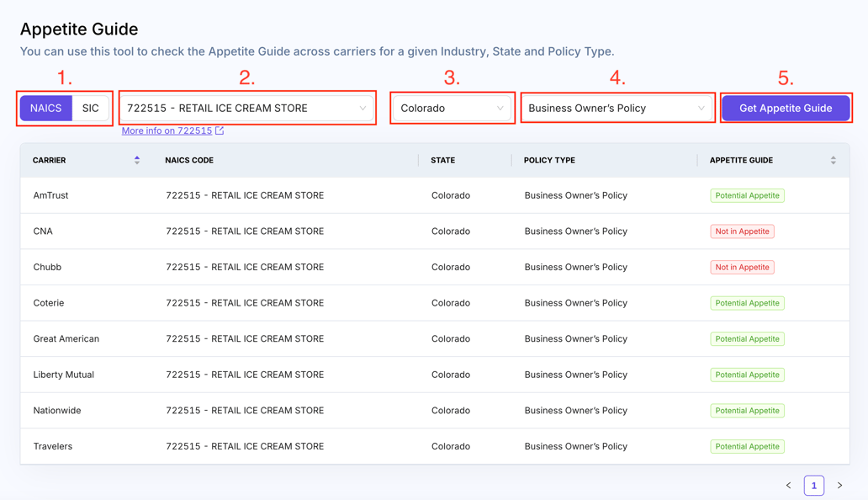Click the Get Appetite Guide button
The width and height of the screenshot is (868, 500).
click(x=786, y=108)
